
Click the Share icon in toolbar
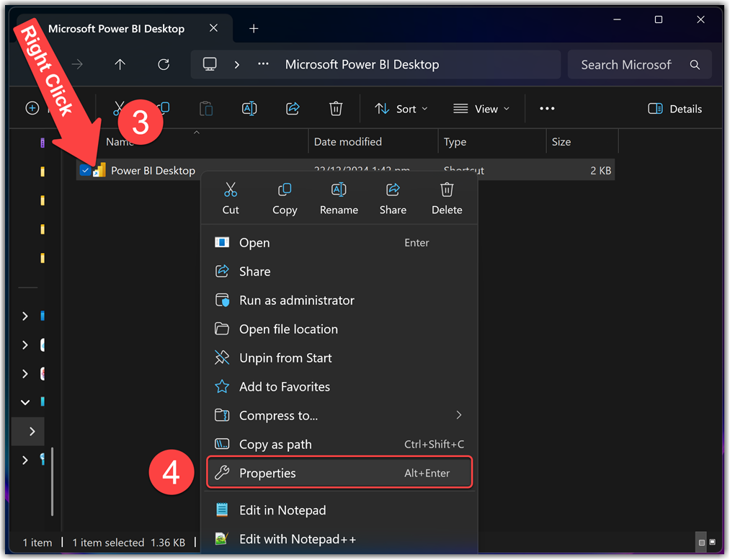tap(293, 108)
